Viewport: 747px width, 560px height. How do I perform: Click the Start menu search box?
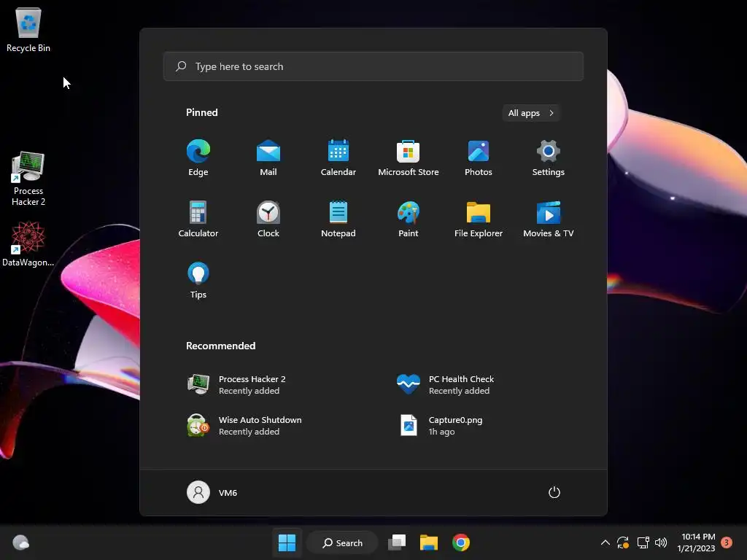373,66
